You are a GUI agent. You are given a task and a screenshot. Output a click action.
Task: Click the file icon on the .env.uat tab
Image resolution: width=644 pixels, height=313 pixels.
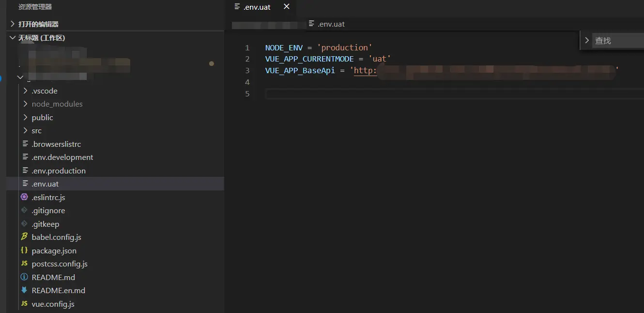pyautogui.click(x=237, y=6)
